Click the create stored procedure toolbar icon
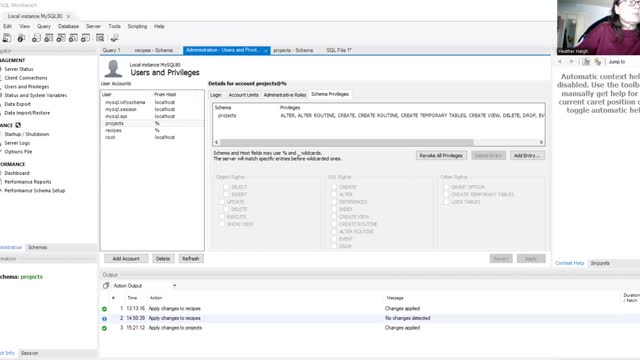Screen dimensions: 640x360 (73, 38)
